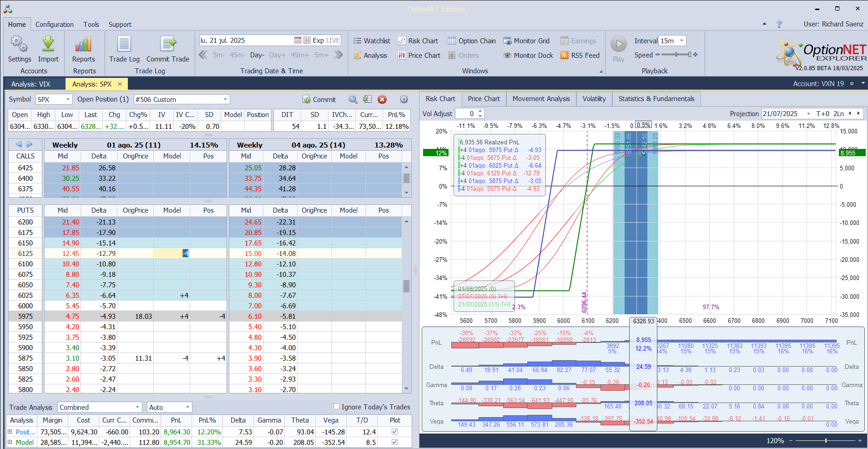Open the Settings gear in Accounts group

[20, 44]
